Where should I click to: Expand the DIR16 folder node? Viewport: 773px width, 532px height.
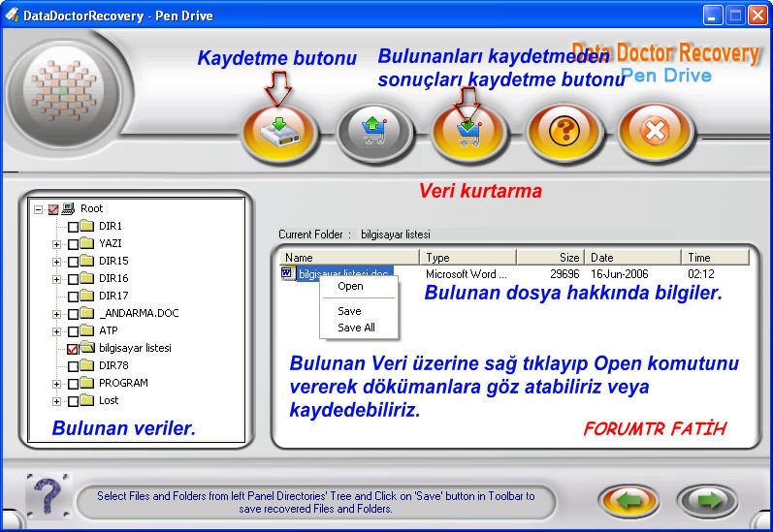coord(56,279)
